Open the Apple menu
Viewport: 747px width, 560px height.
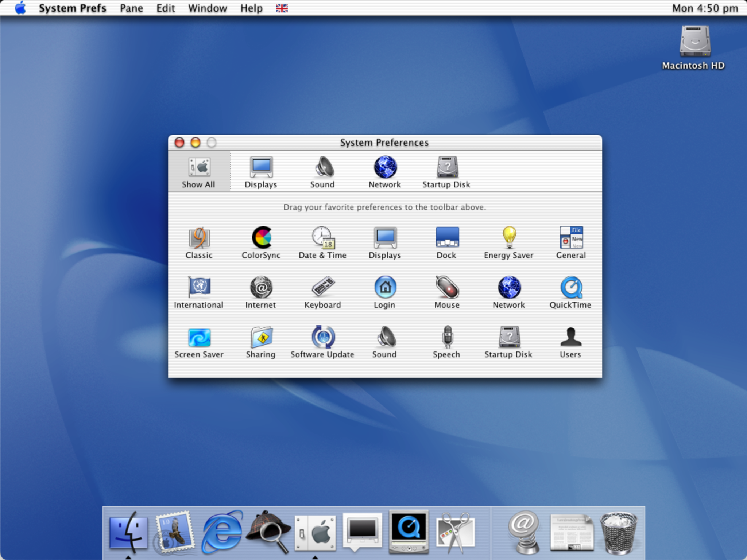coord(21,8)
